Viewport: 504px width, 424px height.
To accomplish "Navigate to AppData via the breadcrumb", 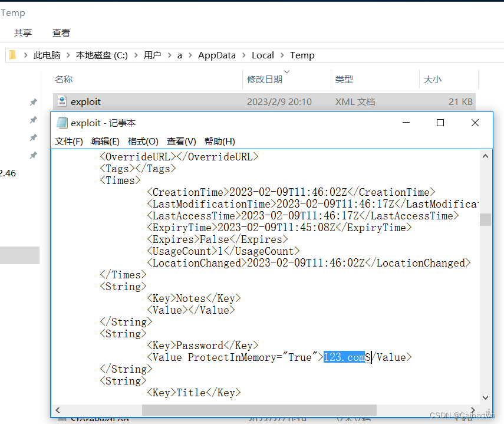I will tap(216, 55).
